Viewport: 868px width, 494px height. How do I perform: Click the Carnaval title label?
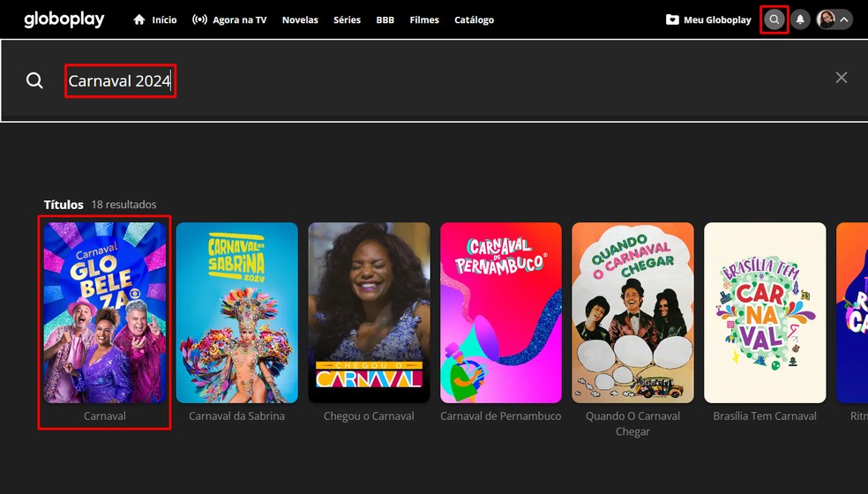click(x=105, y=415)
